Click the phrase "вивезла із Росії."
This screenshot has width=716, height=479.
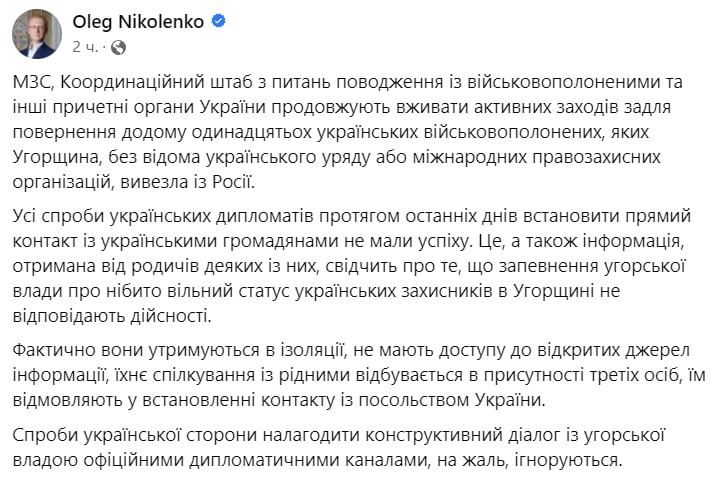pyautogui.click(x=187, y=182)
